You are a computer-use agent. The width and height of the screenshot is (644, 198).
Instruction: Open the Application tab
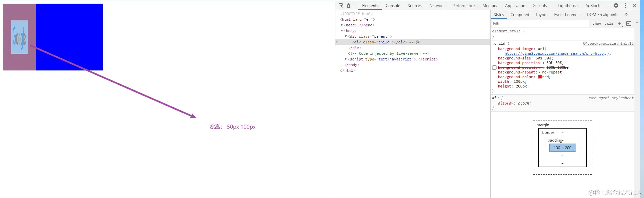tap(515, 6)
